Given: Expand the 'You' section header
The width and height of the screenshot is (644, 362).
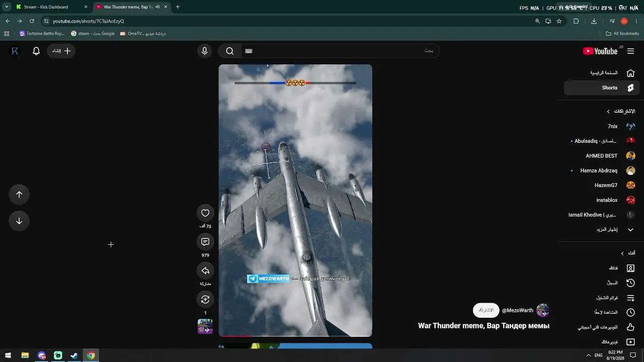Looking at the screenshot, I should 628,253.
